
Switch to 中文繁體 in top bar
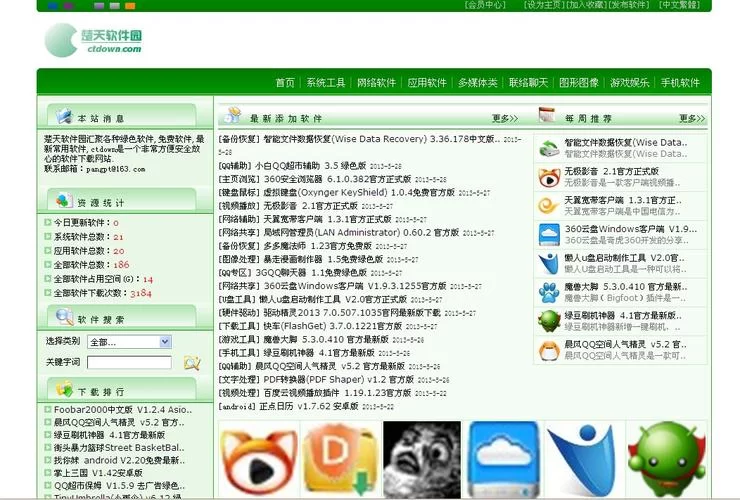680,5
